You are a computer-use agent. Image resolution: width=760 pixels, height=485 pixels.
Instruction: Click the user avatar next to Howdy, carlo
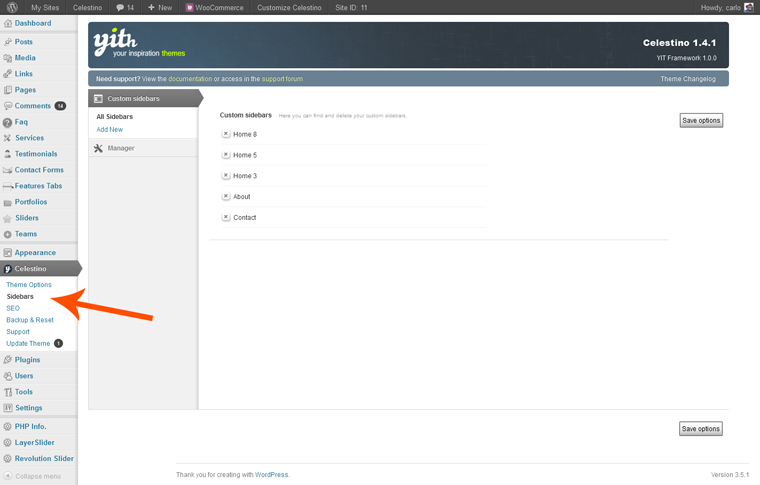(x=749, y=7)
